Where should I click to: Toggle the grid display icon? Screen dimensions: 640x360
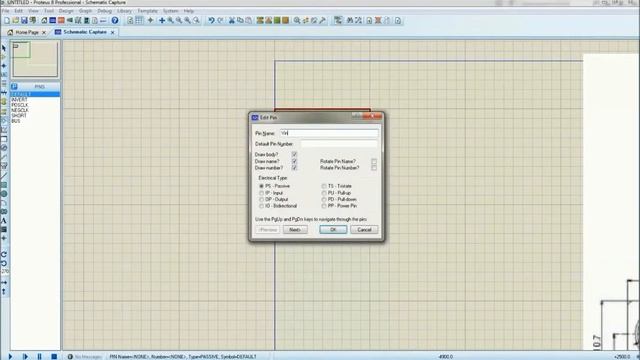tap(139, 20)
